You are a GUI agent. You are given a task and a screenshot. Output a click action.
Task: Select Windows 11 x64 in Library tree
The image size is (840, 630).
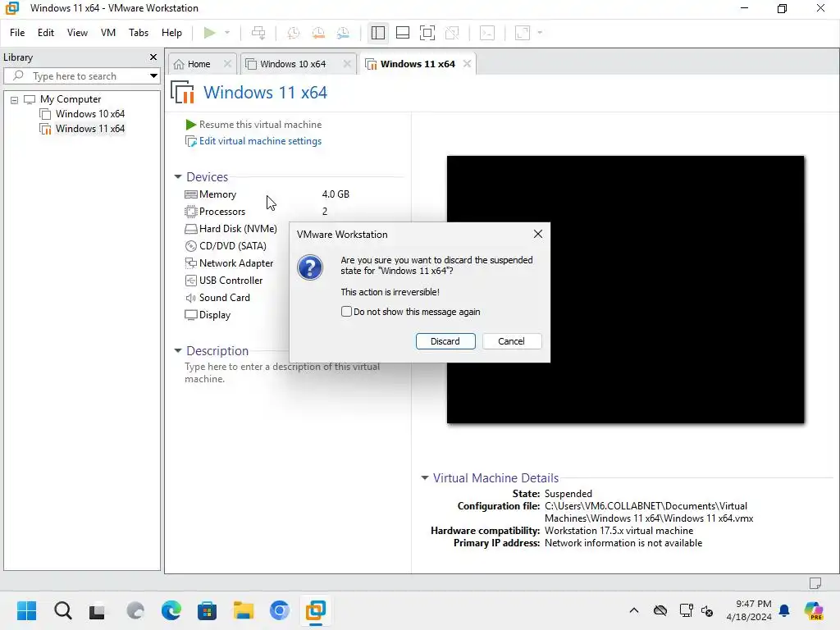tap(89, 129)
